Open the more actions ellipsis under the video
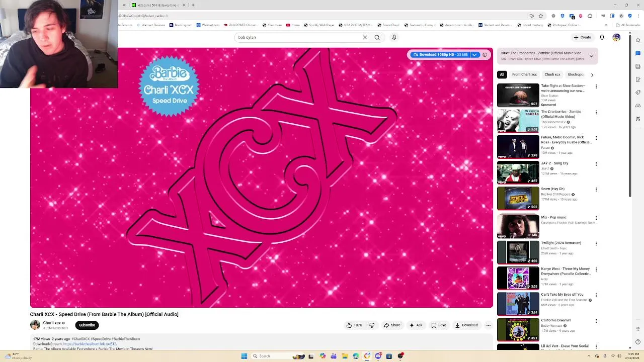The image size is (644, 362). tap(488, 325)
